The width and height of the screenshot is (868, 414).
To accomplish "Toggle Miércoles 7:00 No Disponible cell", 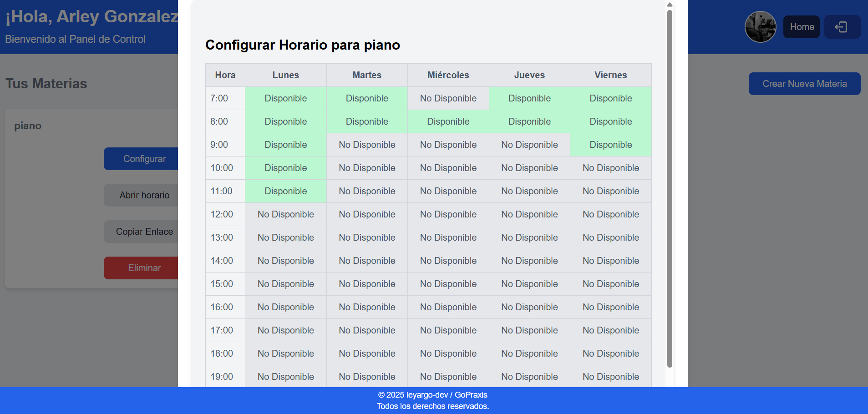I will click(448, 98).
